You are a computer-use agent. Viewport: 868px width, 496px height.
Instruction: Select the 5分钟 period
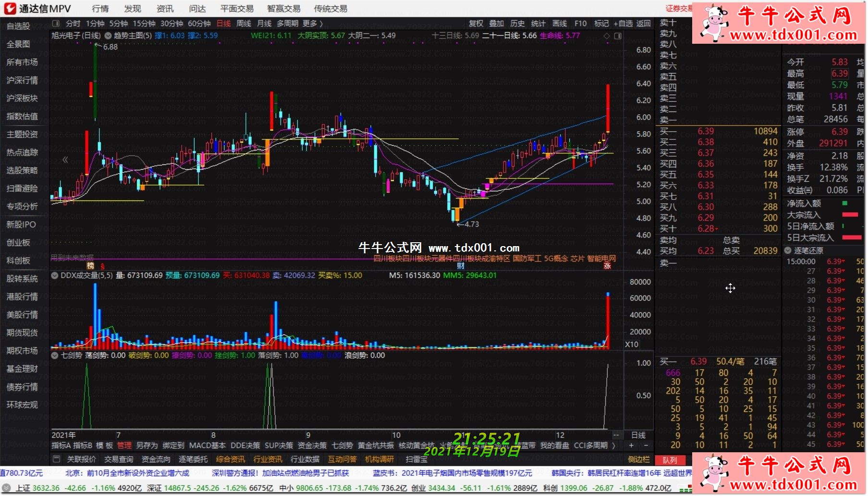[x=118, y=23]
